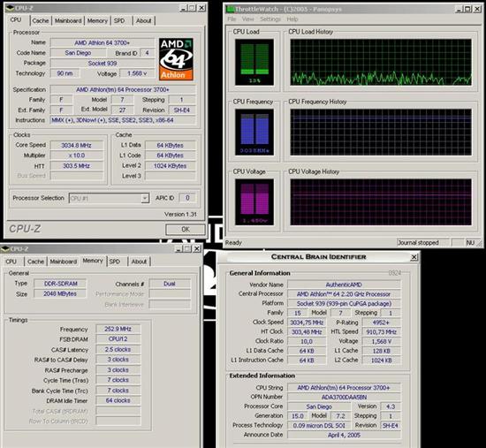Click the memory Size value 2048 MBytes
Viewport: 486px width, 448px height.
coord(60,294)
